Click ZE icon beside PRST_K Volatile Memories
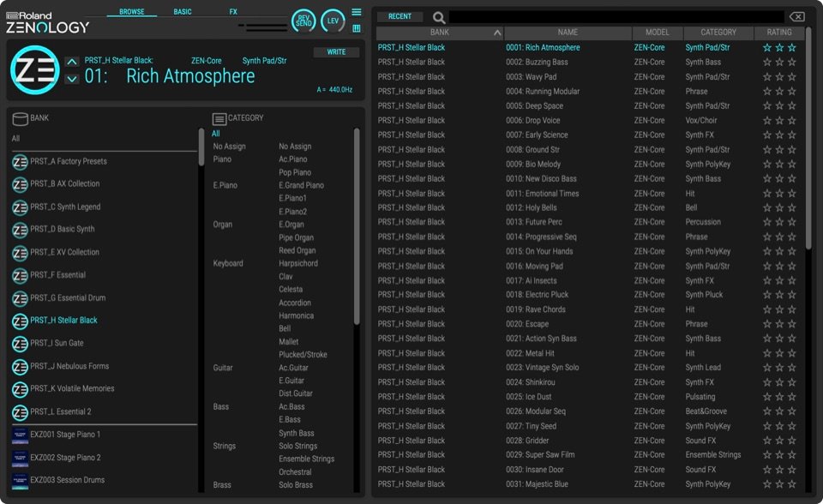 (x=20, y=389)
